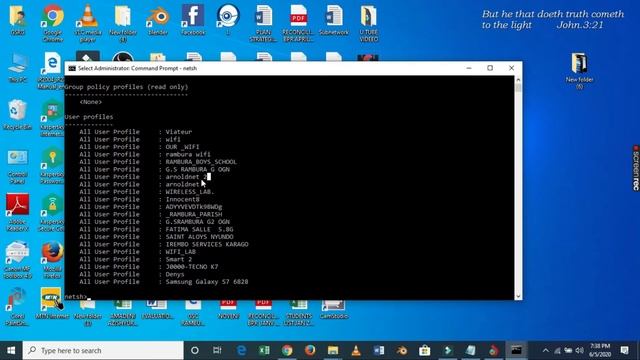Click the Denys profile entry
This screenshot has height=360, width=640.
coord(175,274)
